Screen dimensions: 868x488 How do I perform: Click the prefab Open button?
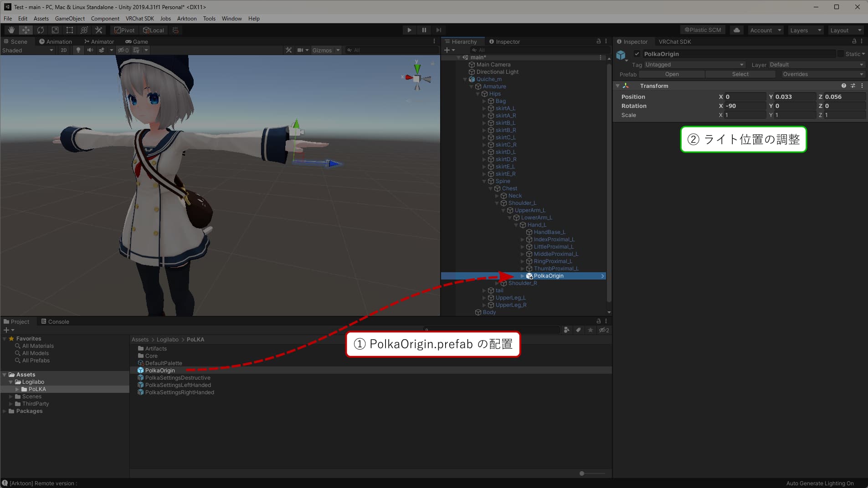pos(672,74)
